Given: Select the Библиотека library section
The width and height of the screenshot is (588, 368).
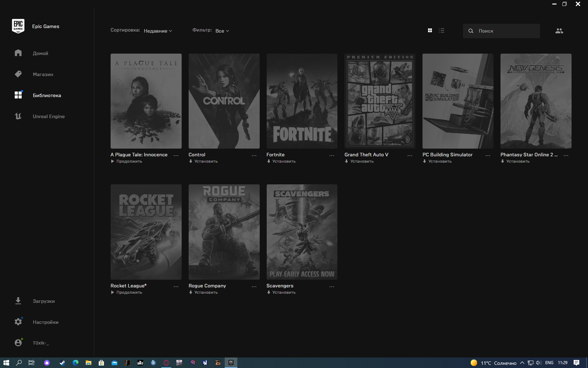Looking at the screenshot, I should click(47, 95).
